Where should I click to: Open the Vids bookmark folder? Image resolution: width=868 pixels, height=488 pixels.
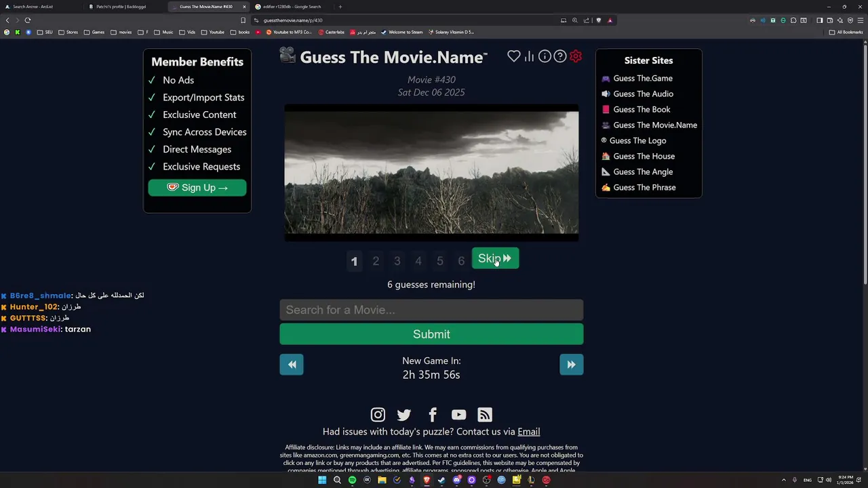click(x=187, y=32)
